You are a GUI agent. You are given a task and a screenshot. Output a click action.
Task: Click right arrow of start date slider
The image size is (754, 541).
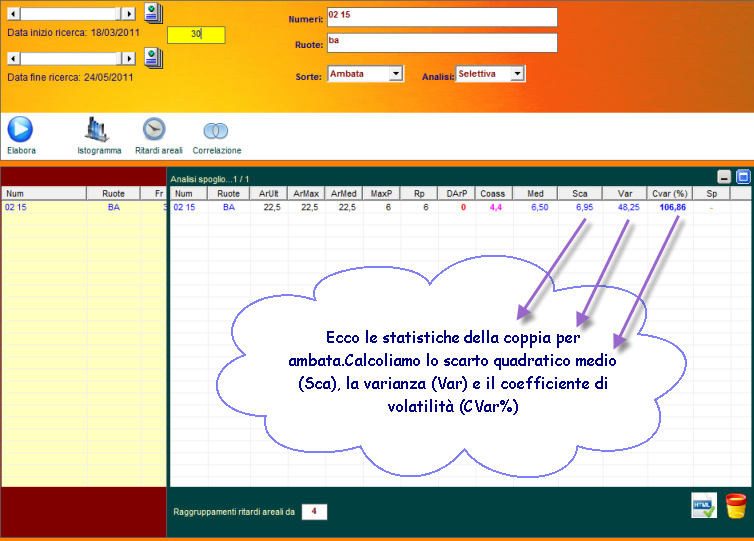click(128, 13)
